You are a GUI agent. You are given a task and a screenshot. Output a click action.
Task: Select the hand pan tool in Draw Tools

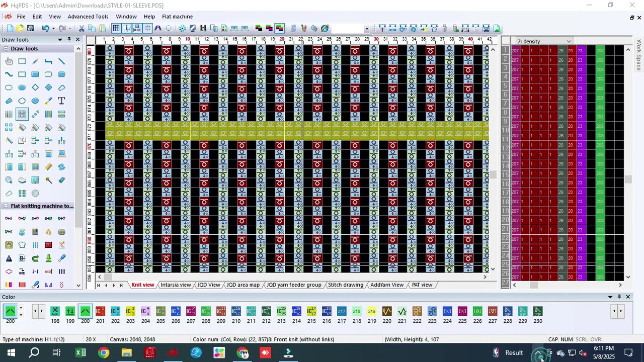click(x=9, y=61)
